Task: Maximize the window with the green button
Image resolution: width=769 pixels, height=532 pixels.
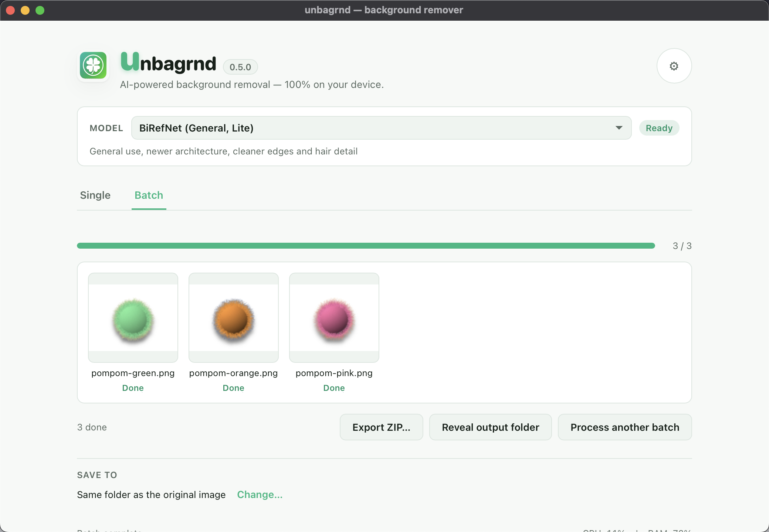Action: point(40,10)
